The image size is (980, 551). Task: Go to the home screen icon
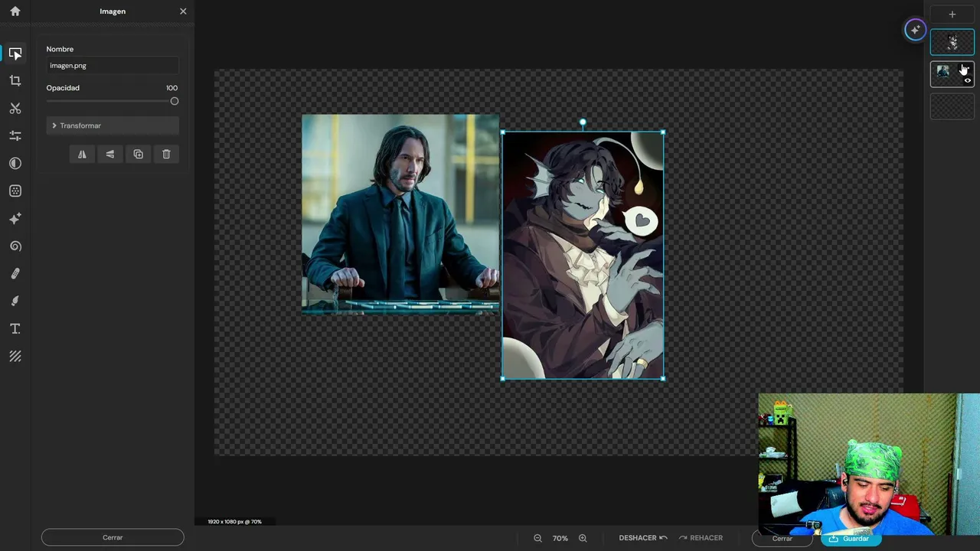pyautogui.click(x=15, y=11)
